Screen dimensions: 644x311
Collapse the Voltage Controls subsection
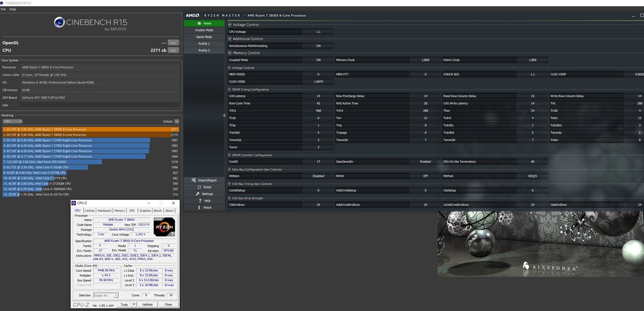click(x=230, y=68)
